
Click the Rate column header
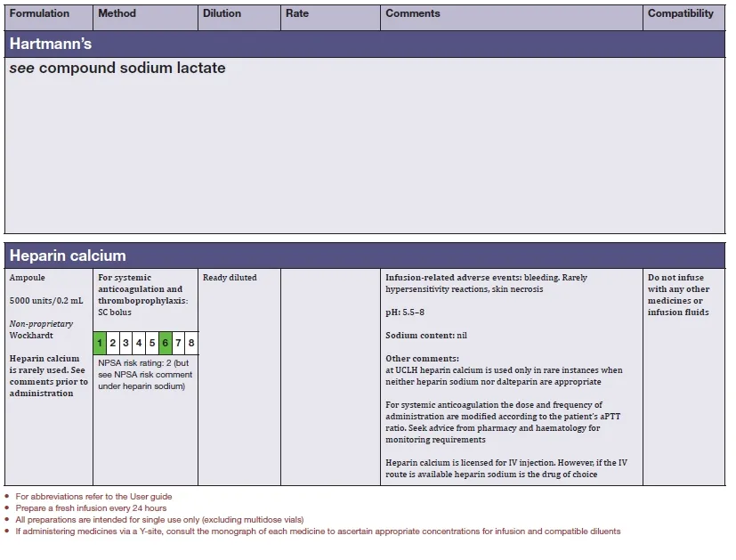point(297,14)
